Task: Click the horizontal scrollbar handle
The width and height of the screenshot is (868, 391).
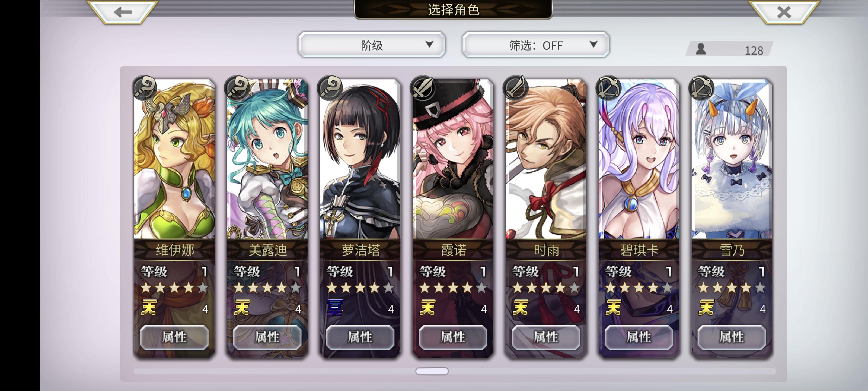Action: tap(432, 371)
